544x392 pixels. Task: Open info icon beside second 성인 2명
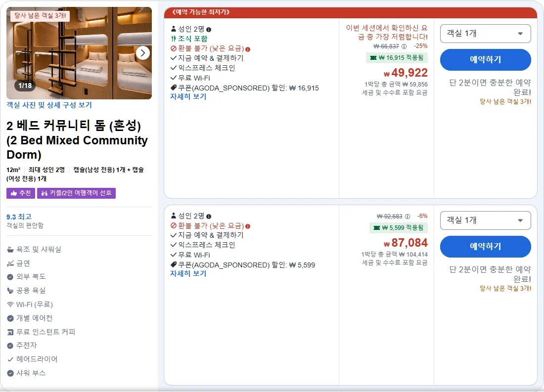click(209, 217)
